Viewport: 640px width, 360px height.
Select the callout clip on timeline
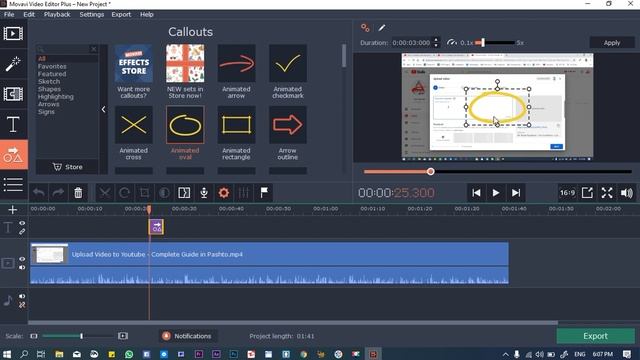click(156, 227)
